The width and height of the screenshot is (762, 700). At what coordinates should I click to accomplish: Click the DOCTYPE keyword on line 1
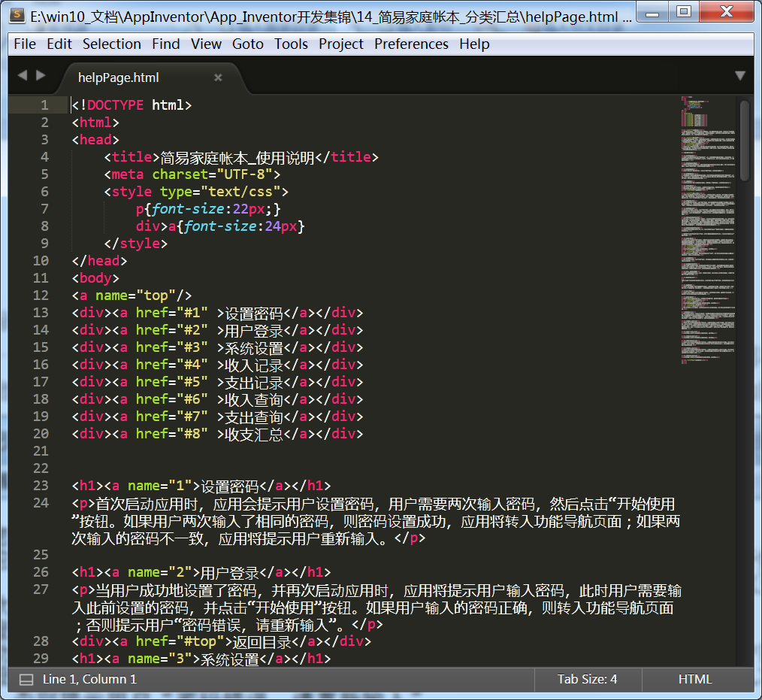115,105
